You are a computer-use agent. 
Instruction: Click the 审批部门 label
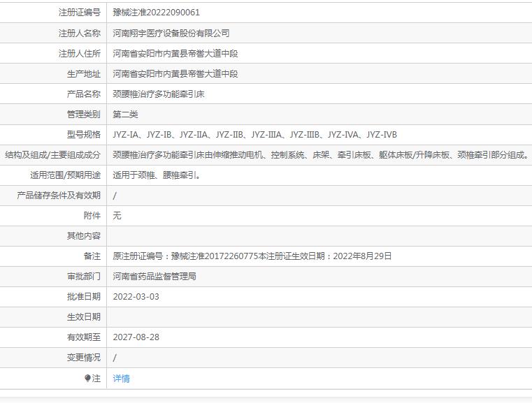[83, 277]
